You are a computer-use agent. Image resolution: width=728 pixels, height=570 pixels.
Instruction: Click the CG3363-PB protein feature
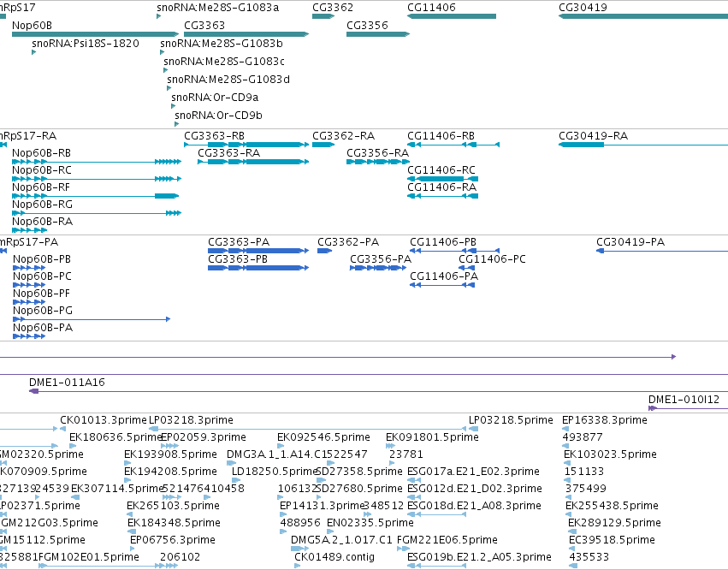258,268
